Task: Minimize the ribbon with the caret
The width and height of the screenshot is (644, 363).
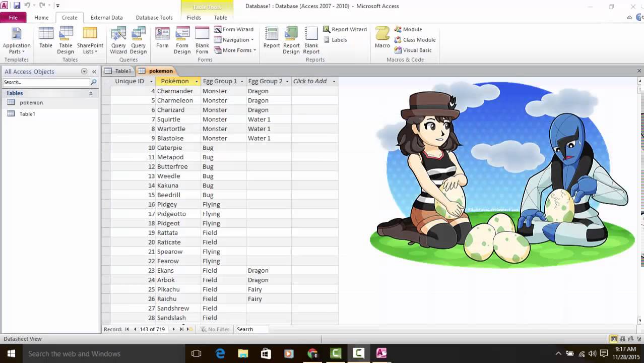Action: [629, 18]
